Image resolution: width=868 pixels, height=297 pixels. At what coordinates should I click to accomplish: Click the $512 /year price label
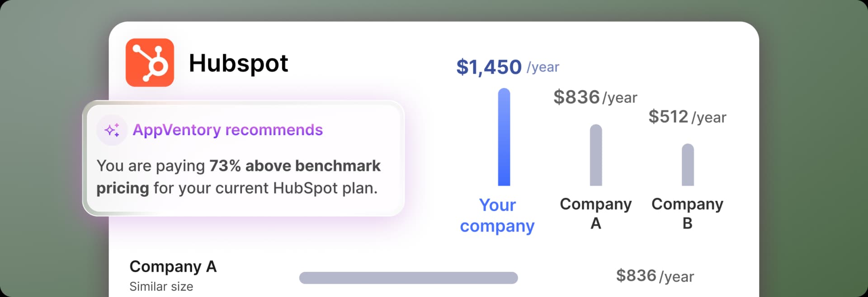coord(687,117)
